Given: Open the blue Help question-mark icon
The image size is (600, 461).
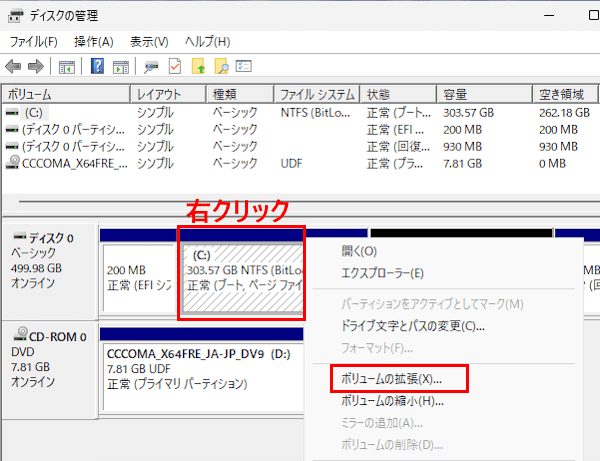Looking at the screenshot, I should click(97, 66).
